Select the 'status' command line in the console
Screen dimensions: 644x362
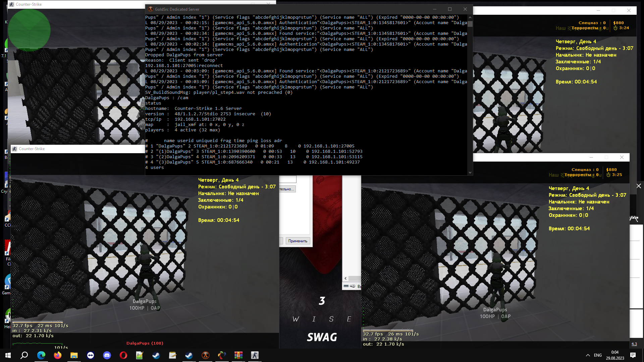point(153,103)
